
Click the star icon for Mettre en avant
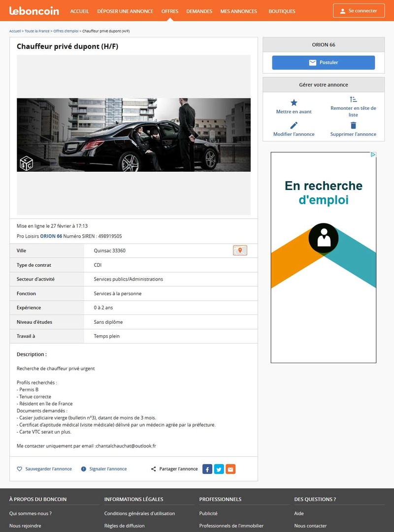tap(294, 102)
